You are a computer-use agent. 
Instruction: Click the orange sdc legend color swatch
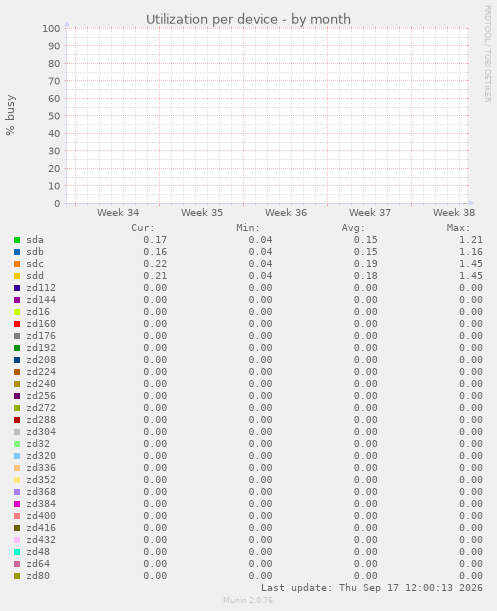click(17, 264)
